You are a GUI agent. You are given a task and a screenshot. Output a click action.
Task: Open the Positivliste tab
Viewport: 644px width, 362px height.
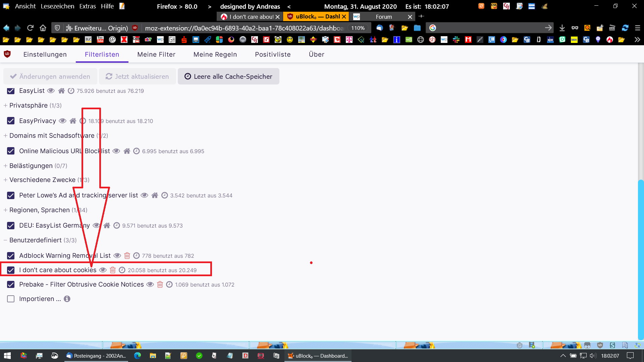point(272,54)
